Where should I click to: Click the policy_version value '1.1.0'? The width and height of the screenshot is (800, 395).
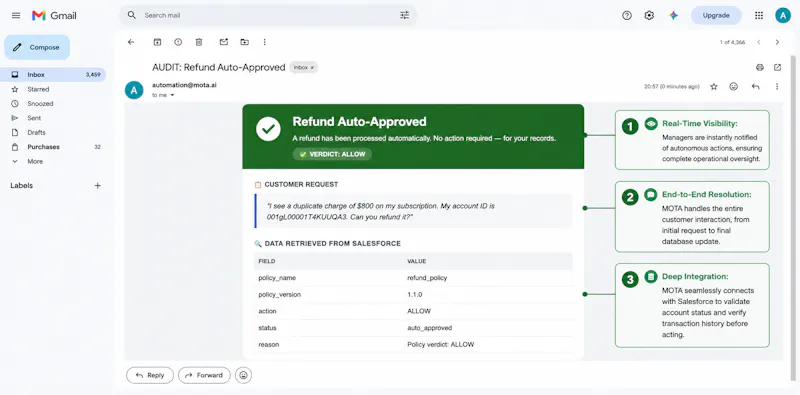(x=415, y=294)
